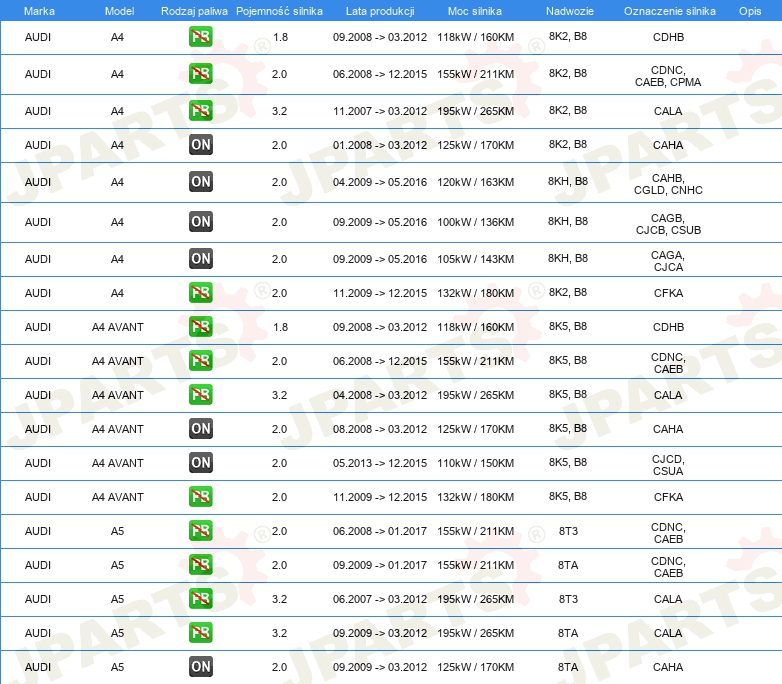The width and height of the screenshot is (782, 684).
Task: Click the petrol icon in the A4 CFKA 8K2 row
Action: tap(200, 293)
